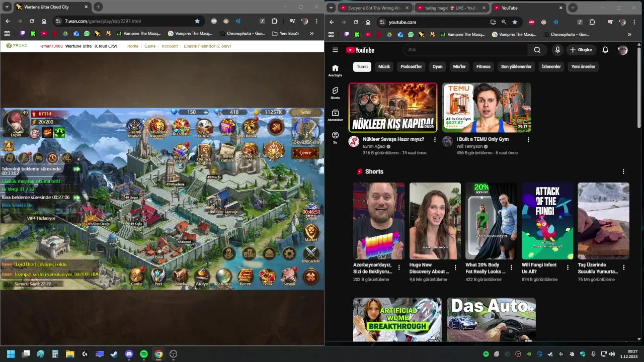The height and width of the screenshot is (362, 644).
Task: Open the game settings gear icon
Action: tap(289, 253)
